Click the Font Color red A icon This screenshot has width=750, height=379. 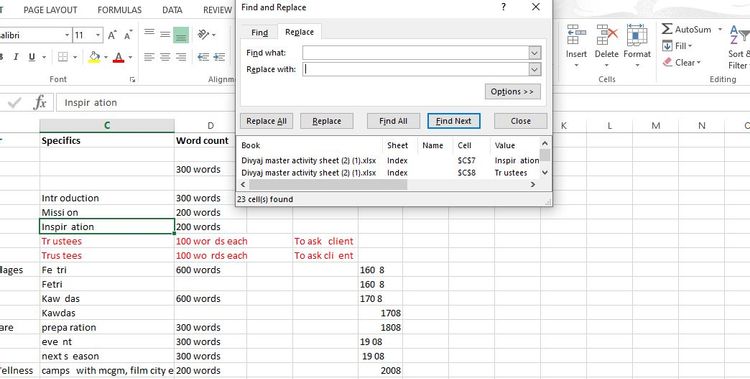point(119,57)
